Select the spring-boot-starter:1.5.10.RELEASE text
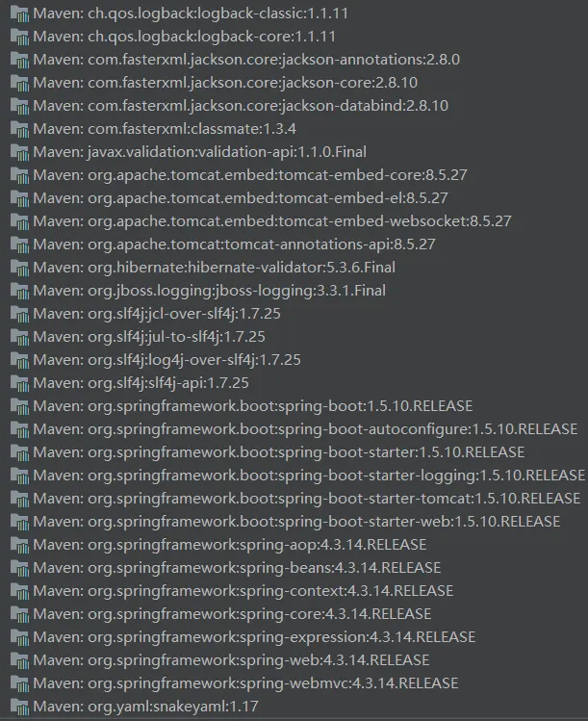The height and width of the screenshot is (721, 588). (x=279, y=452)
